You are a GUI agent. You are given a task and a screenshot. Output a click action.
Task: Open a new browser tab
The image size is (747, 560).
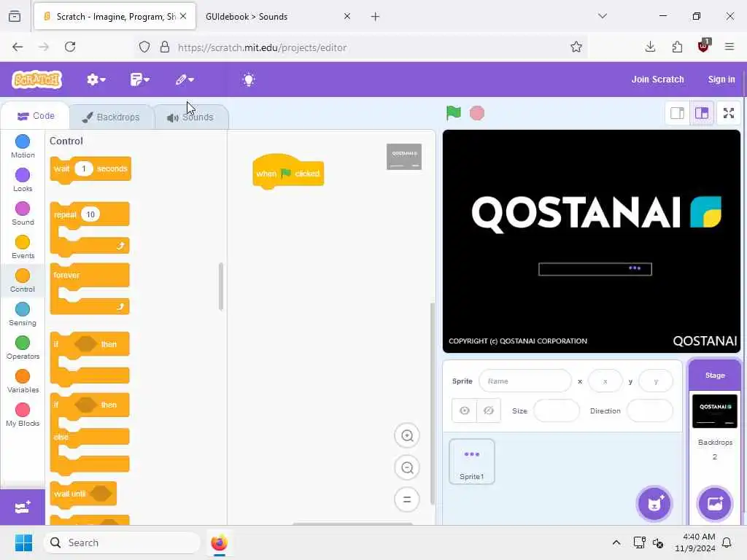point(376,17)
